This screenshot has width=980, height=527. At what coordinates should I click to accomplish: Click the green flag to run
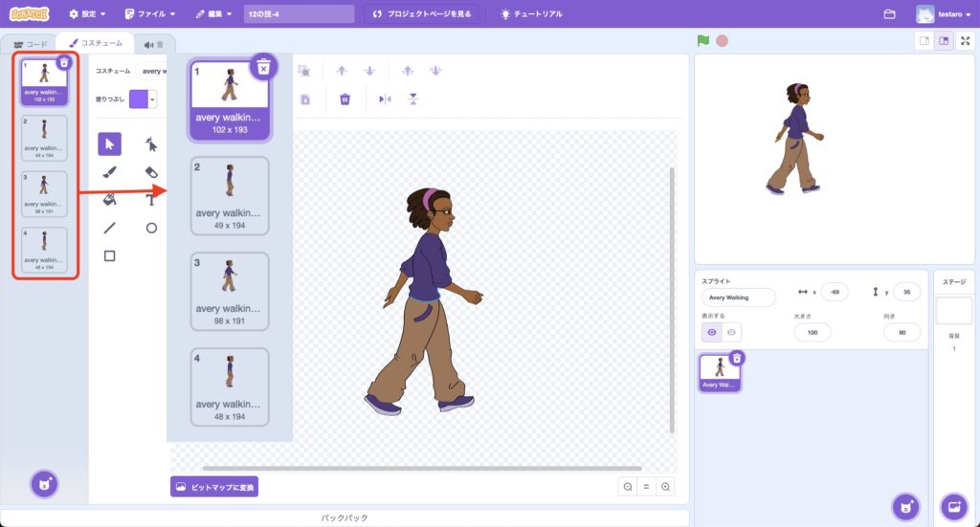(703, 40)
